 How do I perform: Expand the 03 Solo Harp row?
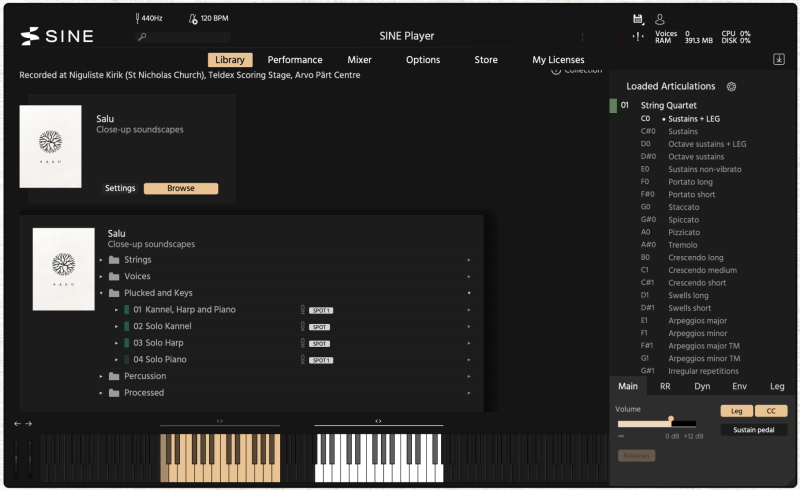pos(116,343)
